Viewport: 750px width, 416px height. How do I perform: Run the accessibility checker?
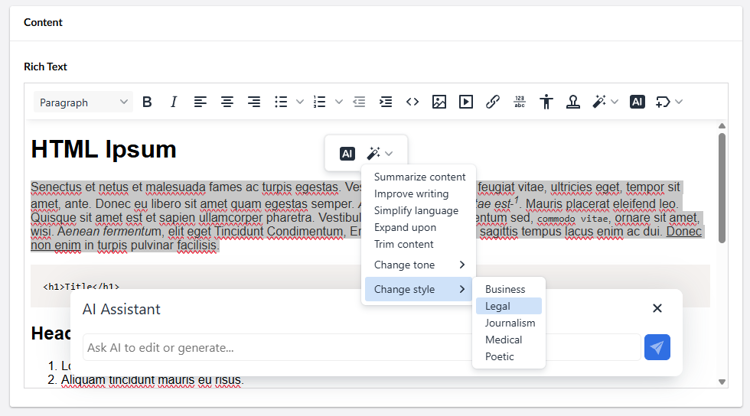pos(546,102)
